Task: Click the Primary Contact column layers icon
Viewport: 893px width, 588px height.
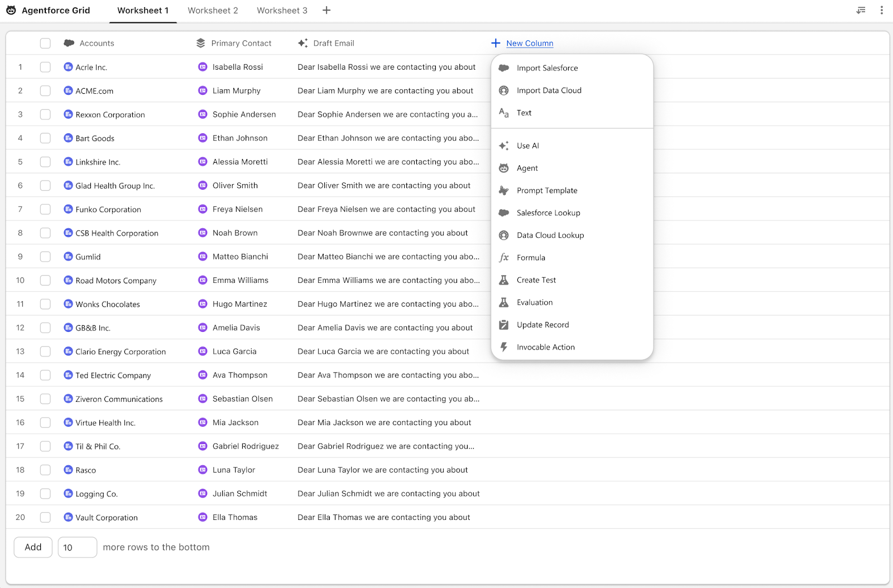Action: click(201, 43)
